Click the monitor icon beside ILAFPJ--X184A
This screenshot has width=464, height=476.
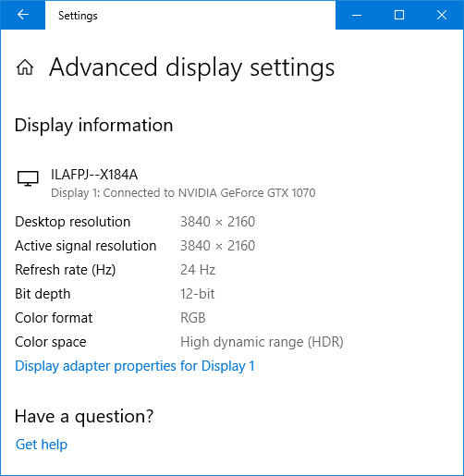click(x=28, y=178)
